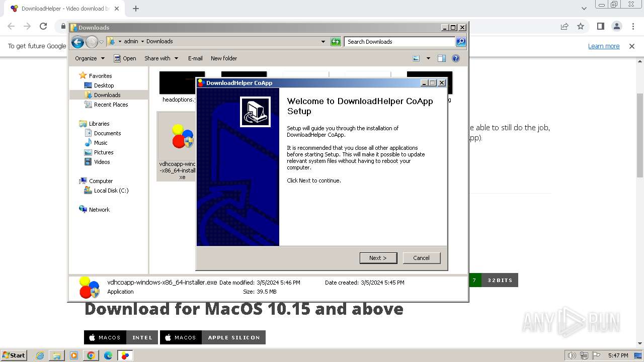This screenshot has width=644, height=362.
Task: Select Network in navigation pane
Action: tap(99, 210)
